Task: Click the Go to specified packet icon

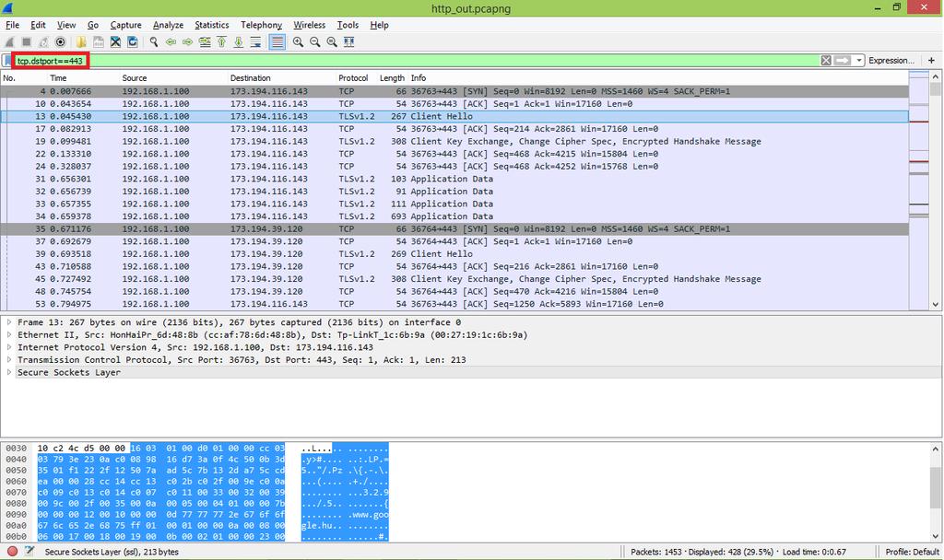Action: pyautogui.click(x=205, y=42)
